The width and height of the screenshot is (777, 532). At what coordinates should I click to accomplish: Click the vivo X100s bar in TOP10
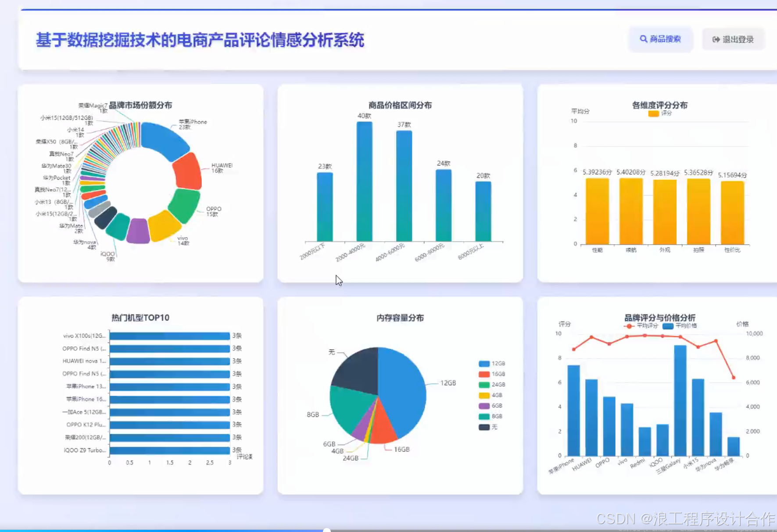click(169, 336)
